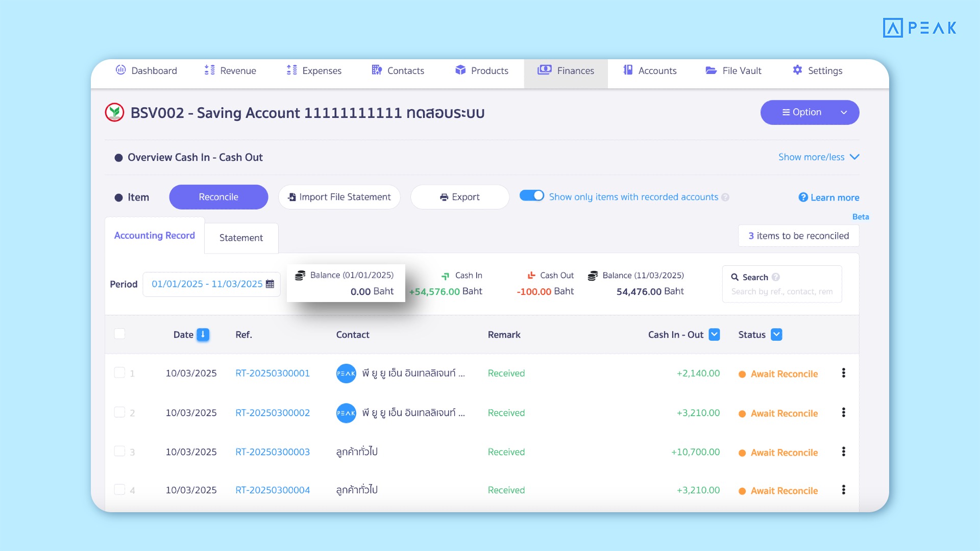Open the Status filter dropdown

[776, 335]
